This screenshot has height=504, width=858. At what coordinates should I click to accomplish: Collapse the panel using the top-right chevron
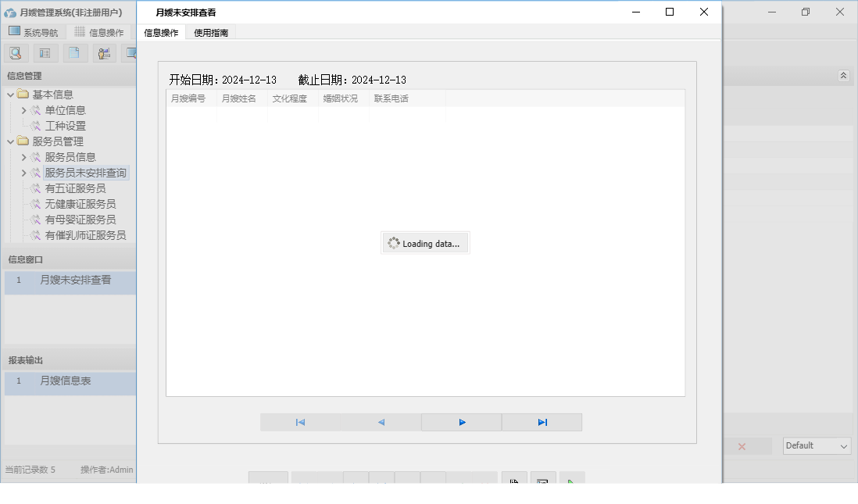pos(843,76)
